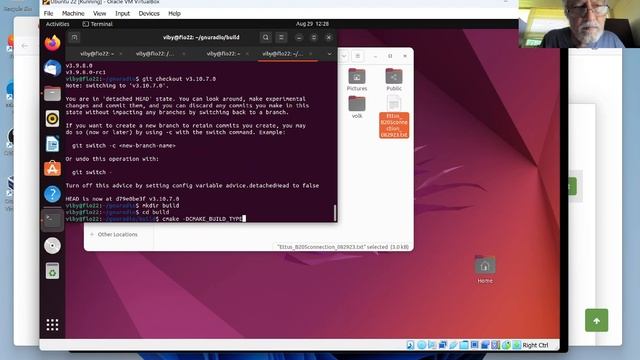Click the terminal vertical scrollbar
Viewport: 640px width, 360px height.
[x=335, y=212]
